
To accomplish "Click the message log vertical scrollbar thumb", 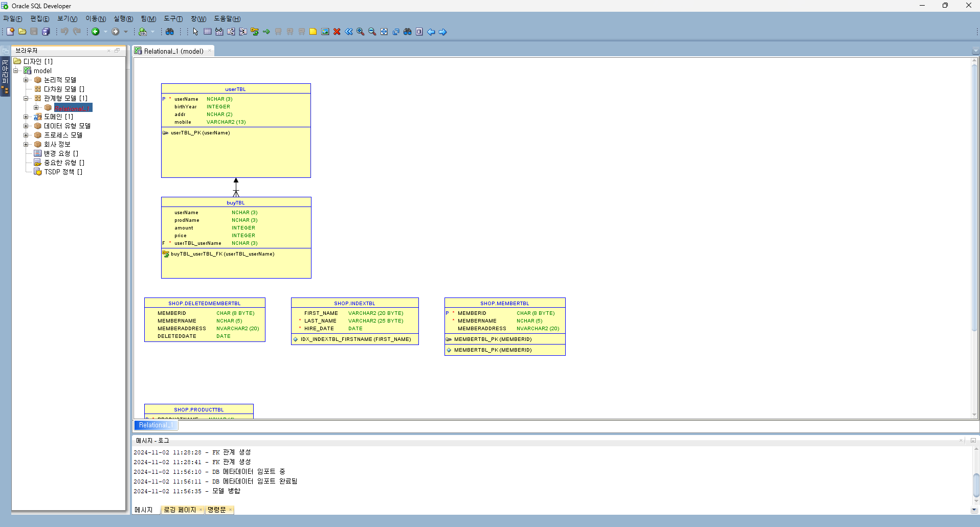I will pyautogui.click(x=976, y=485).
